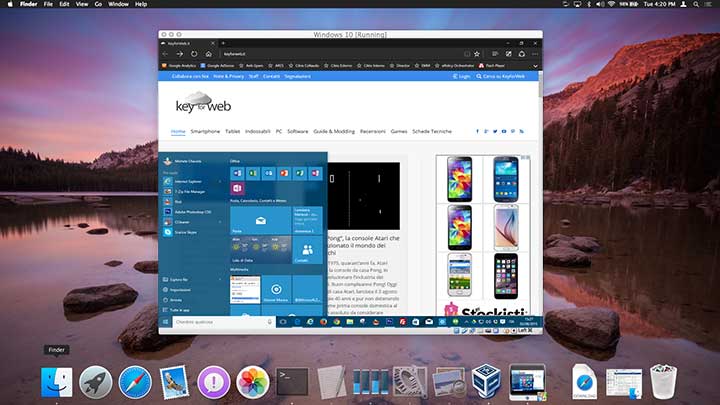
Task: Open Edge web note pencil icon
Action: 508,54
